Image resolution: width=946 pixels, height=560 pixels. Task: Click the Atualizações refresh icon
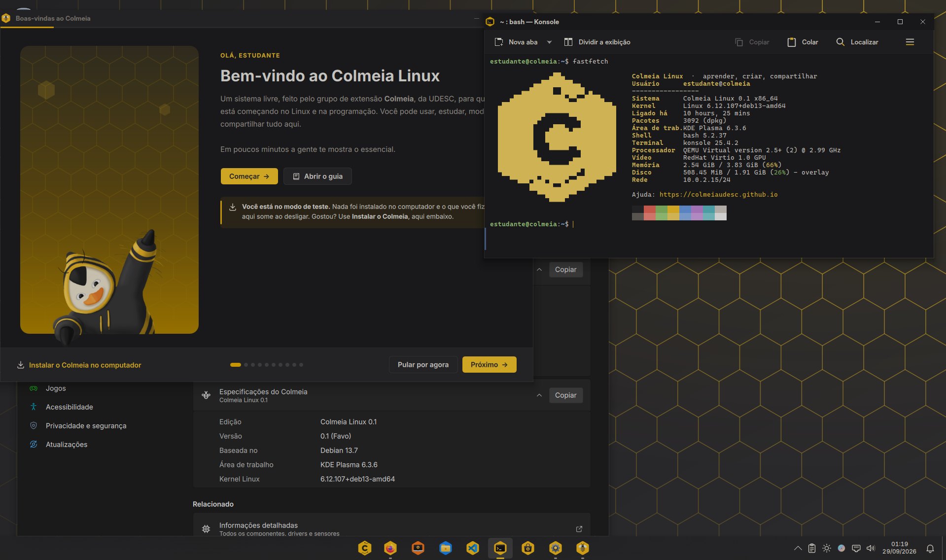[x=34, y=445]
